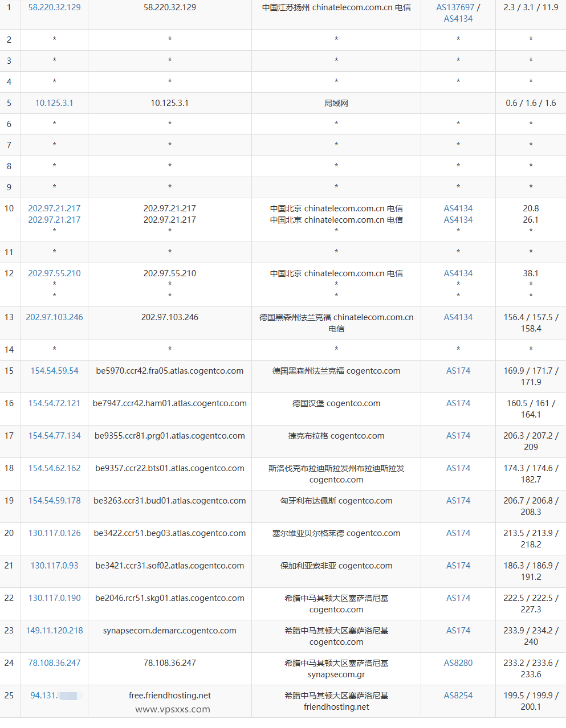This screenshot has width=566, height=728.
Task: Click AS4134 link in hop 1 row
Action: coord(458,19)
